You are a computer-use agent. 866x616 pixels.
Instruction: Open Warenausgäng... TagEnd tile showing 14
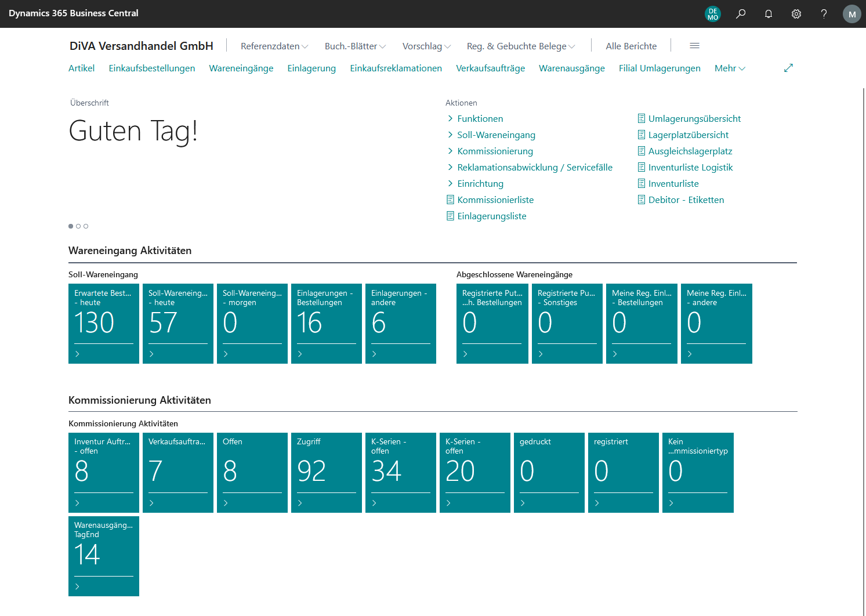104,556
